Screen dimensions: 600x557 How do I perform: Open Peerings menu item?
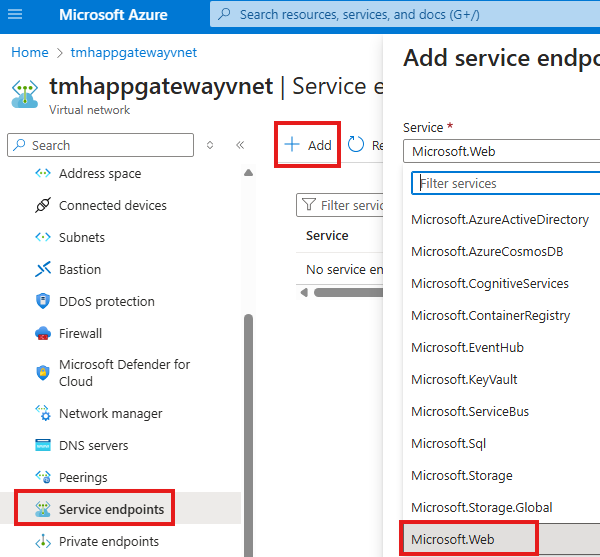[83, 477]
